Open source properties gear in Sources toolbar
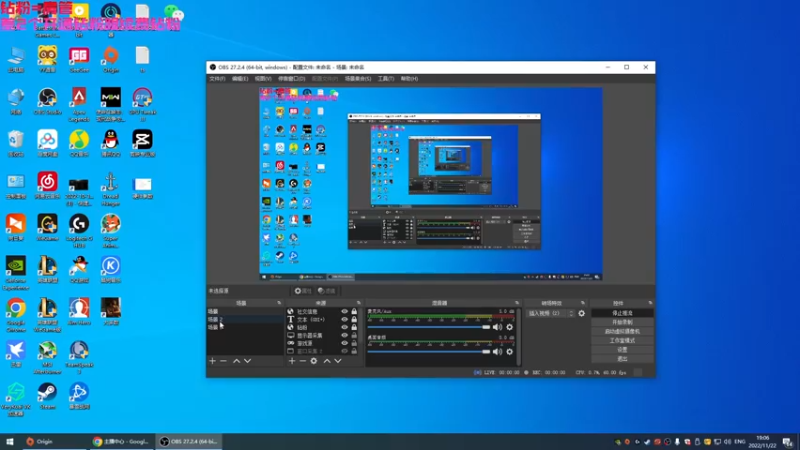The height and width of the screenshot is (450, 800). [x=314, y=361]
